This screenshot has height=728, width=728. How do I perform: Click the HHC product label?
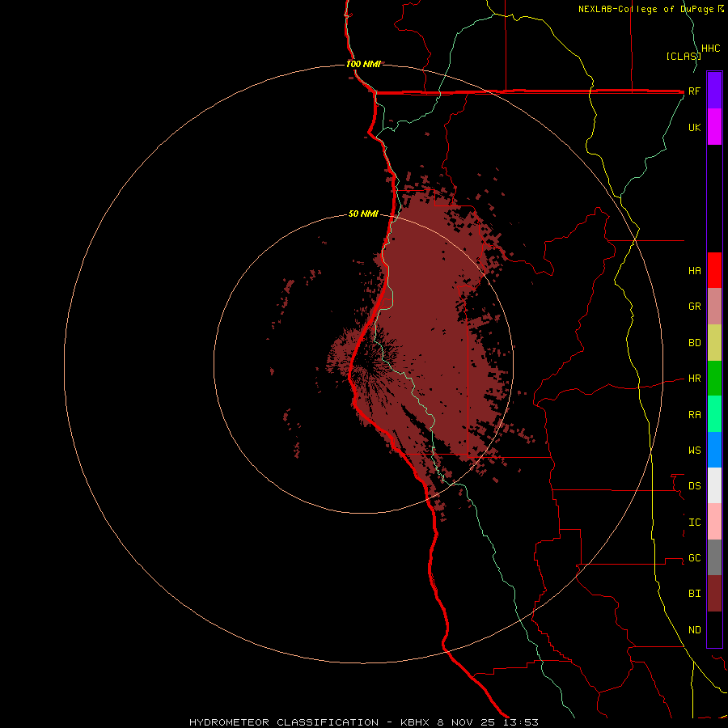click(711, 49)
